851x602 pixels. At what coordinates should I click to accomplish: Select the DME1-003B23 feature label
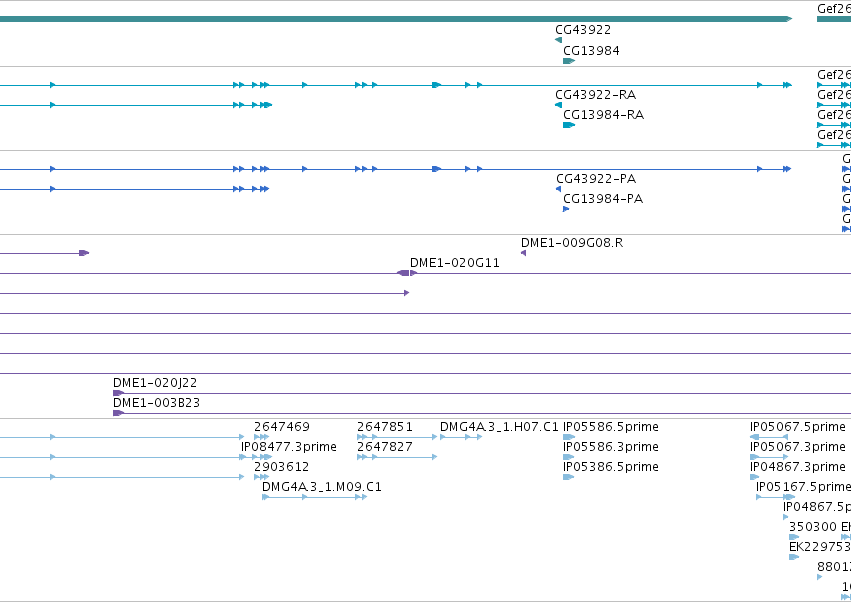tap(156, 403)
